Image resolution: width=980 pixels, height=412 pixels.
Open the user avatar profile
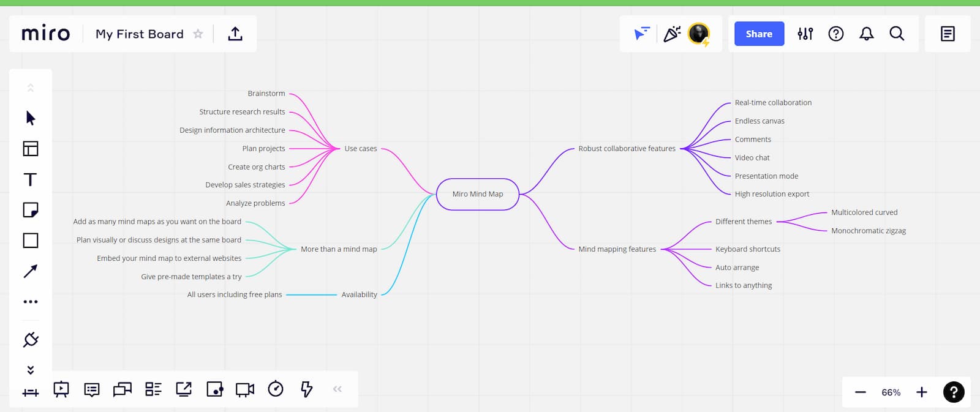coord(699,34)
